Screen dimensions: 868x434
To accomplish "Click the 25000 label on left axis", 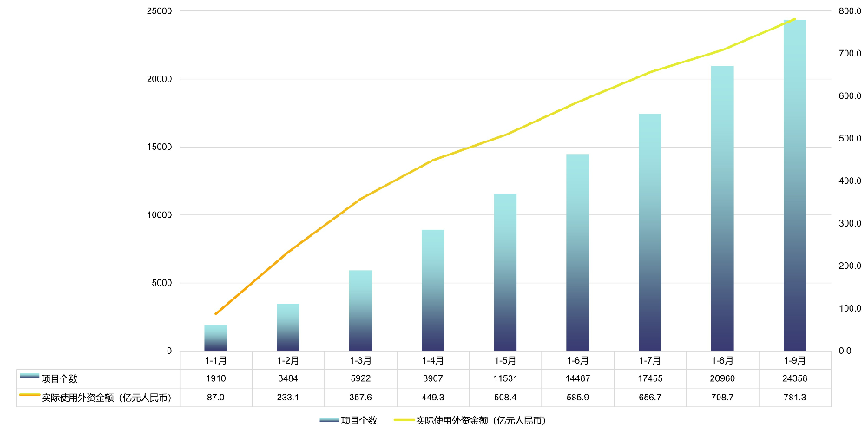I will click(x=159, y=11).
